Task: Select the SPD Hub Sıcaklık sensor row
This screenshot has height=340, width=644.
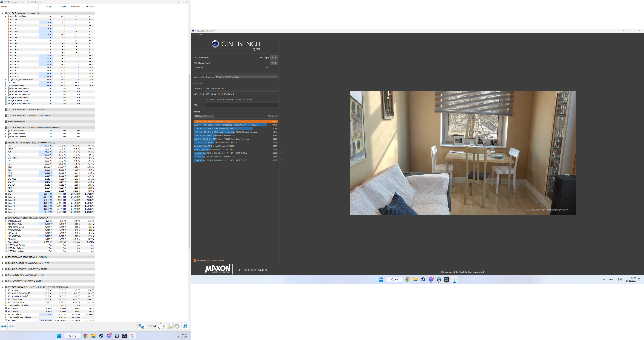Action: pos(50,221)
